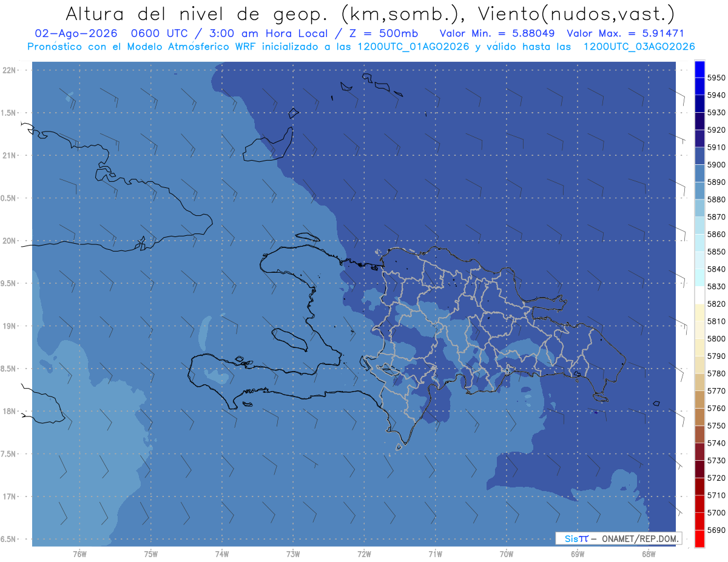Click the "3:00 am Hora Local" text
Screen dimensions: 728x562
pos(268,34)
